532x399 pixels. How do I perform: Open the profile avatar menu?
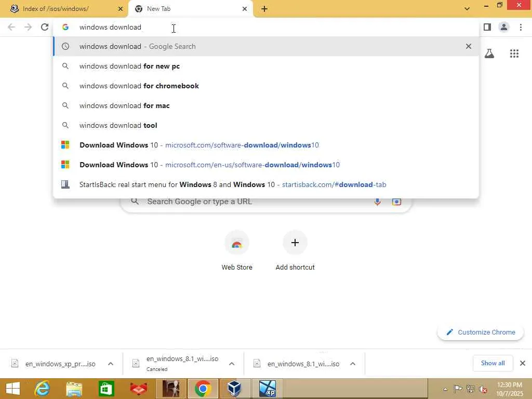[504, 27]
